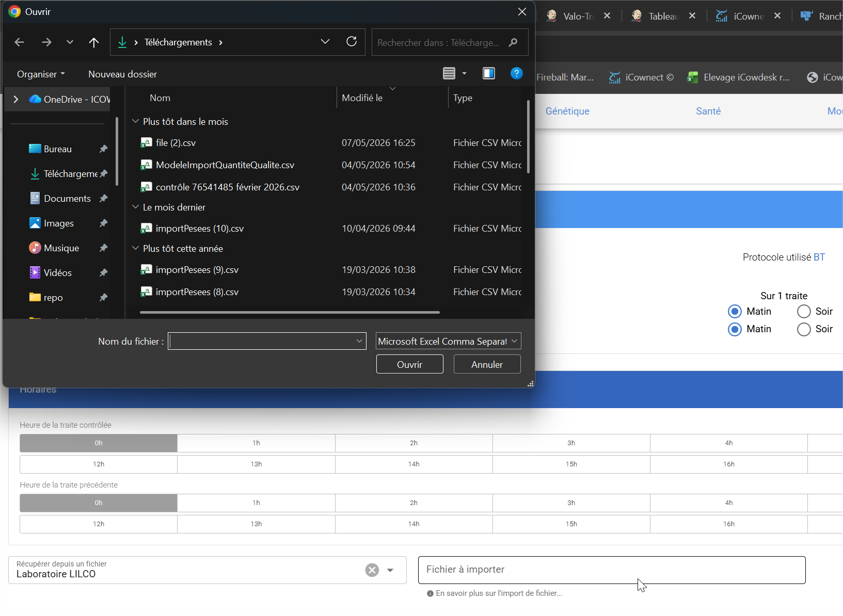Clear Laboratoire LILCO selection with X icon

[x=372, y=570]
